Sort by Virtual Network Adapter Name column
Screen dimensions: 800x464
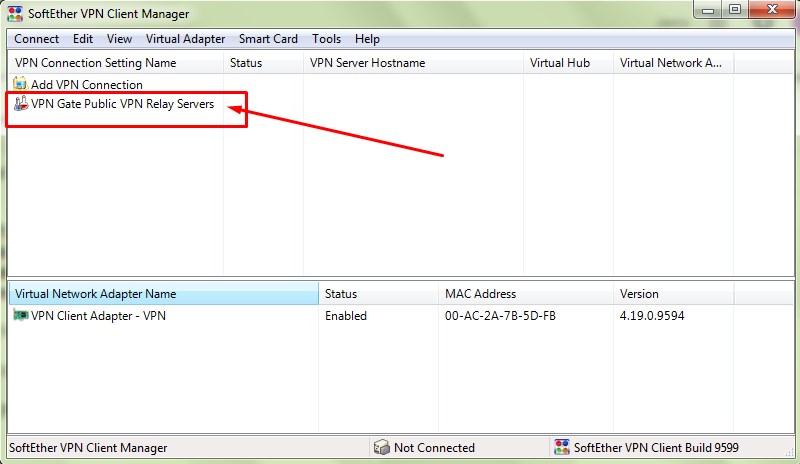pyautogui.click(x=164, y=294)
